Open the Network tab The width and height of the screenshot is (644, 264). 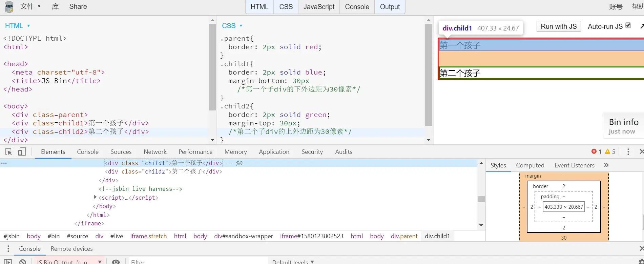(155, 152)
